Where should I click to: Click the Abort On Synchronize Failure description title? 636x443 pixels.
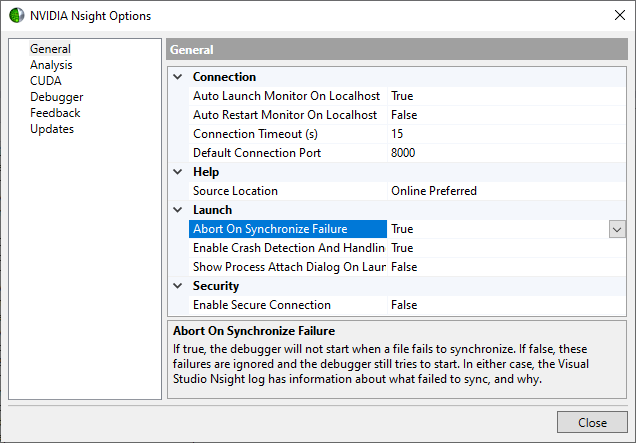coord(254,331)
